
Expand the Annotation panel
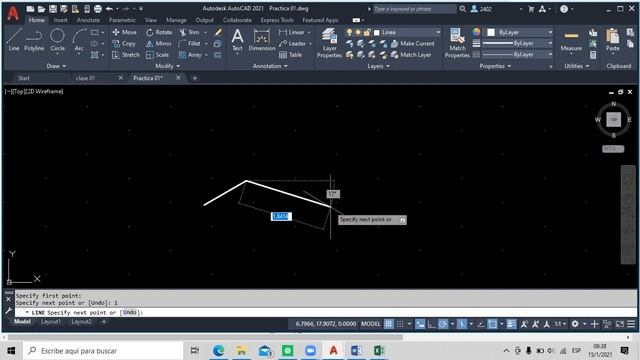pos(270,66)
